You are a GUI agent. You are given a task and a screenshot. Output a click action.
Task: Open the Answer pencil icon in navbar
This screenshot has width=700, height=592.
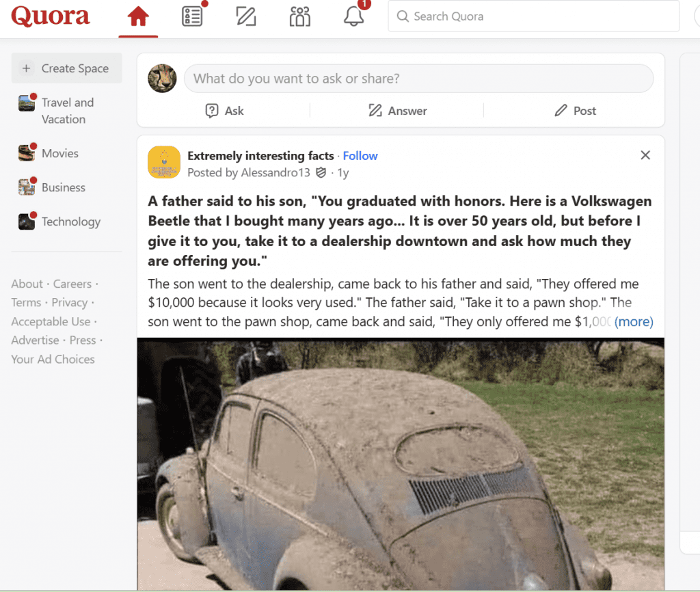click(x=245, y=16)
